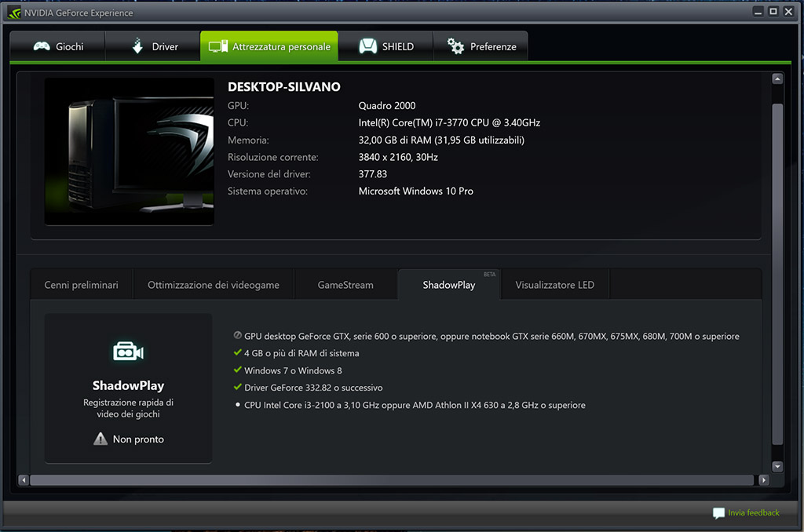
Task: Click the 3840 x 2160, 30Hz resolution value
Action: pos(398,157)
